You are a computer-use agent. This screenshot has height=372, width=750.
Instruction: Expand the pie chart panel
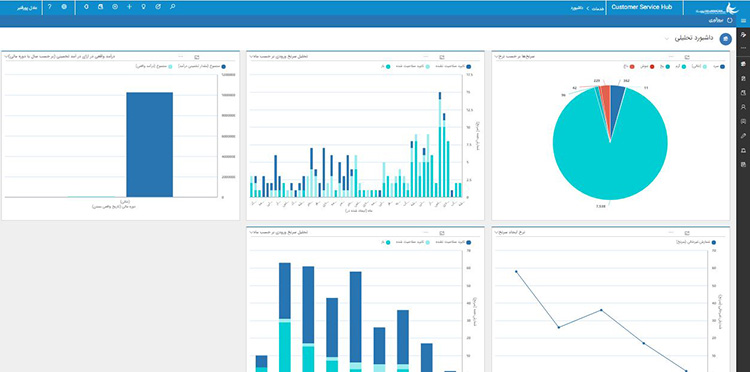click(687, 57)
